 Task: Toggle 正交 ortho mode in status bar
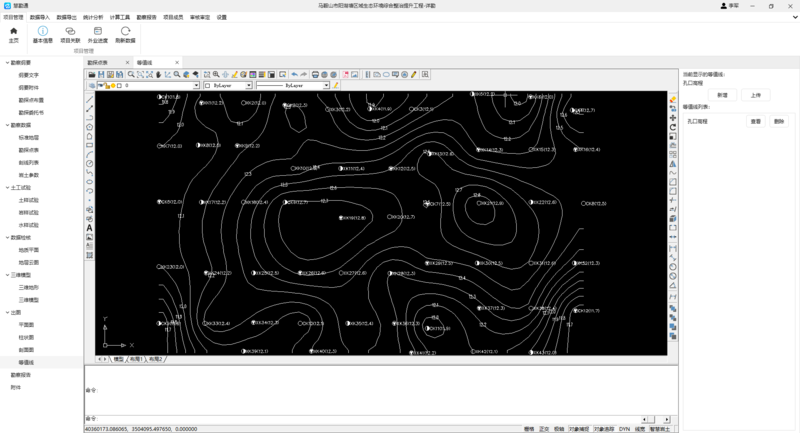coord(544,429)
